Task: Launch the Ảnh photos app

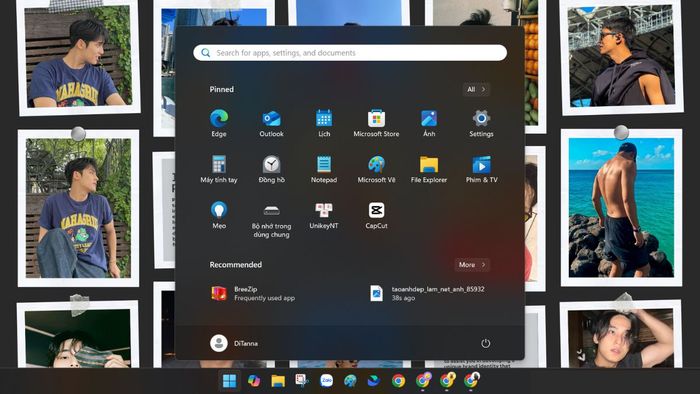Action: click(429, 123)
